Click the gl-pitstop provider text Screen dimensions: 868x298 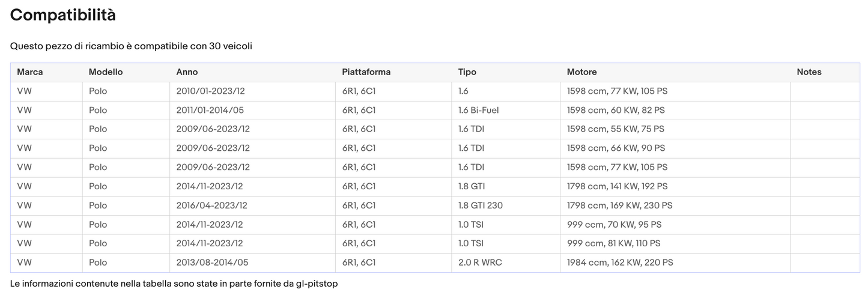click(x=317, y=284)
